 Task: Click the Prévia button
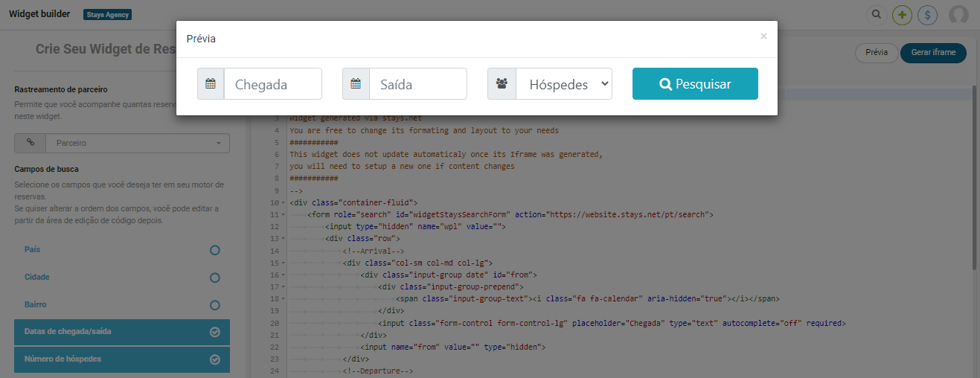pos(877,53)
